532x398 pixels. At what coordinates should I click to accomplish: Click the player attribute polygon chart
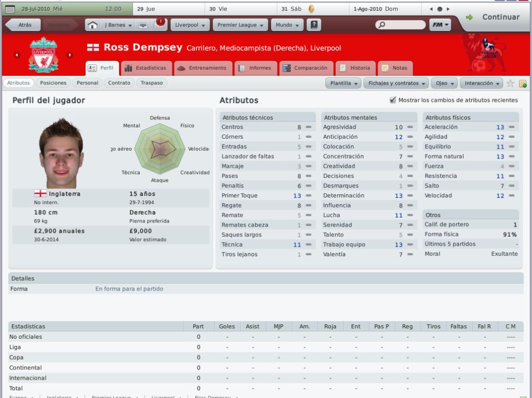pyautogui.click(x=160, y=149)
